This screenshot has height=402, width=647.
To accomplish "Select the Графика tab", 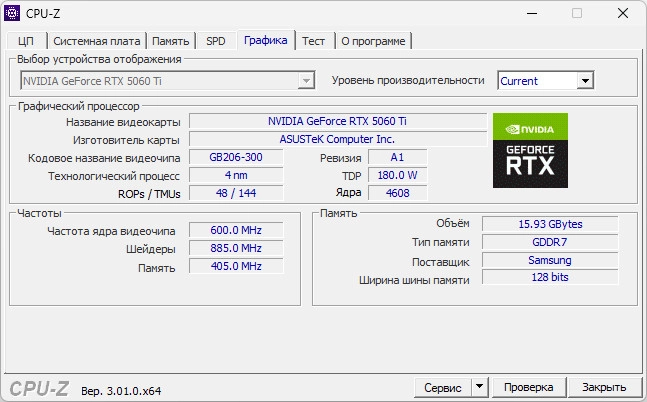I will 266,40.
